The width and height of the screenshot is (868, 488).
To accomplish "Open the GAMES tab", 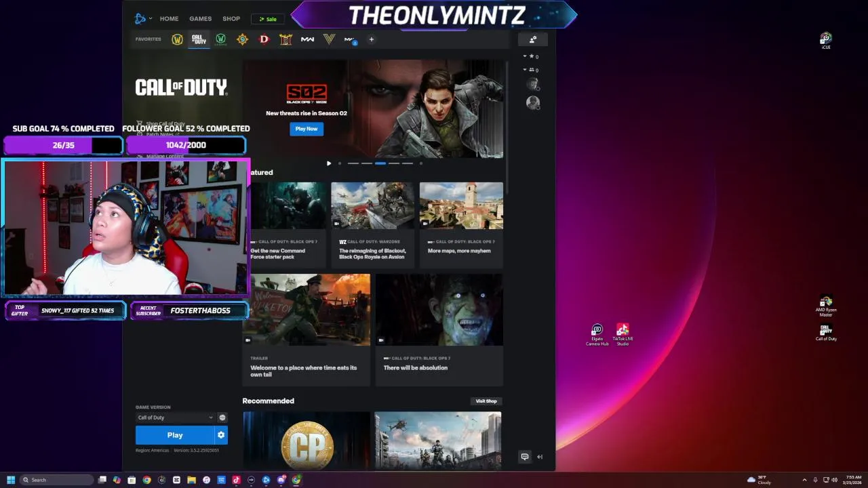I will pos(200,19).
